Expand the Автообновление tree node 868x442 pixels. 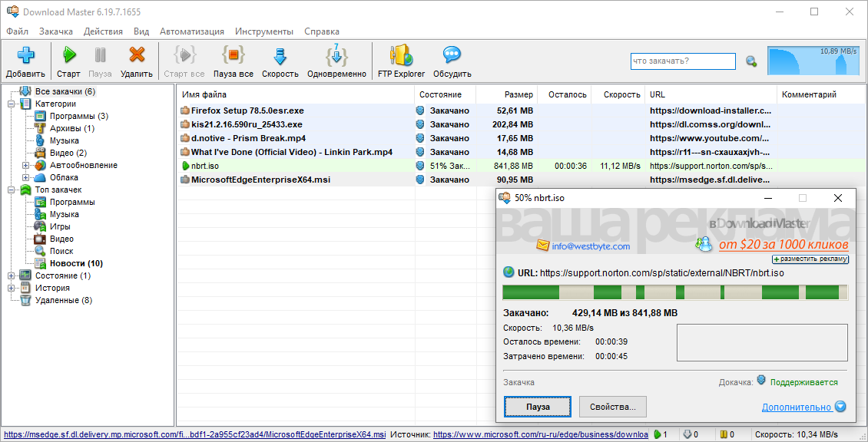pyautogui.click(x=25, y=166)
